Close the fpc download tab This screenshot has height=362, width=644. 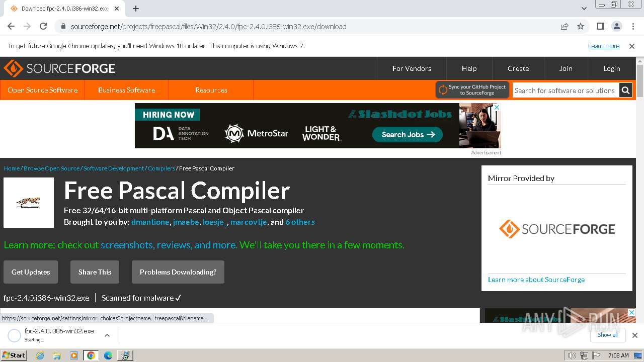tap(117, 9)
